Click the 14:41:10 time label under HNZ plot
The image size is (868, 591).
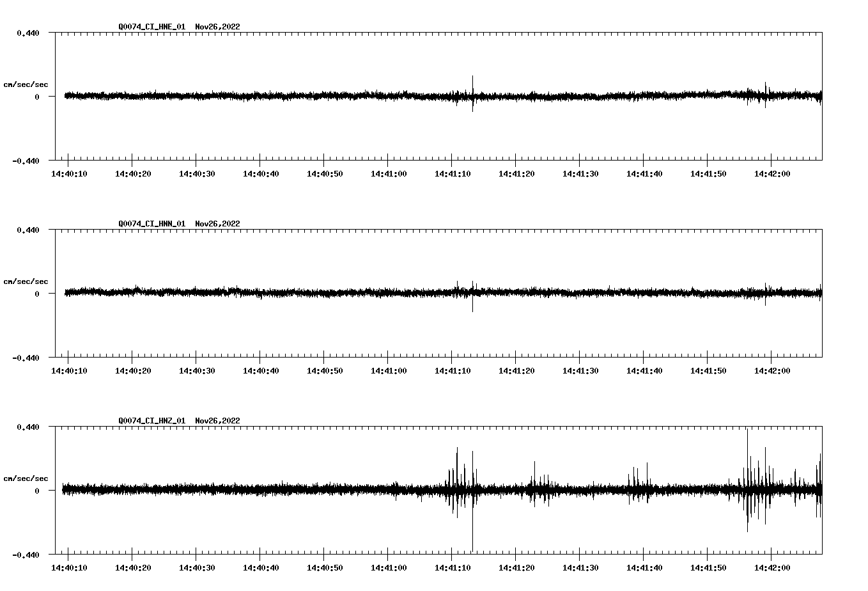coord(453,568)
